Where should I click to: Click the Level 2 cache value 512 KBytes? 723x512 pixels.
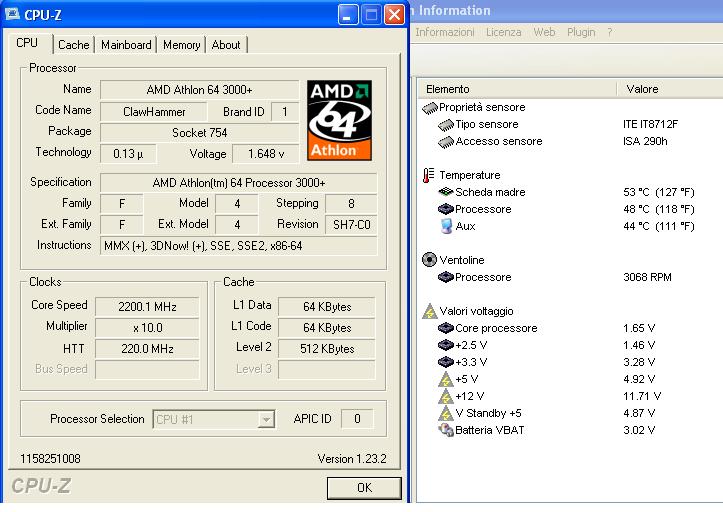pos(327,349)
